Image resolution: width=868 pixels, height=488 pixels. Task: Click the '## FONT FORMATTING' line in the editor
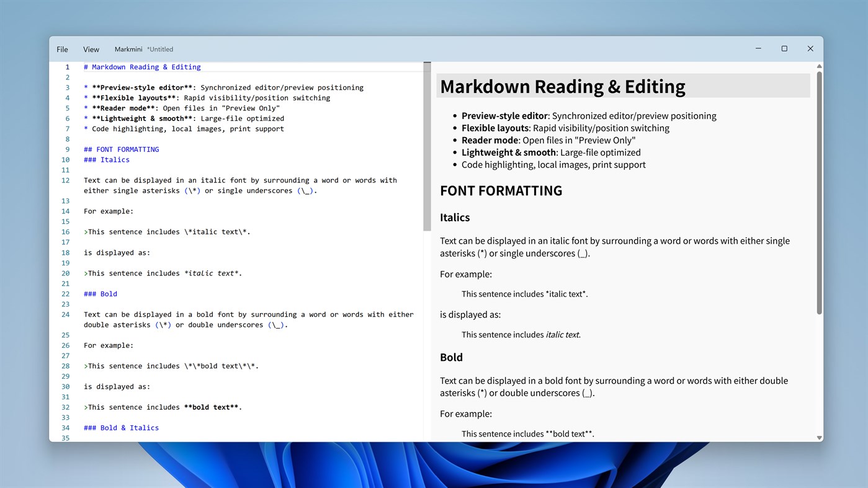coord(121,149)
